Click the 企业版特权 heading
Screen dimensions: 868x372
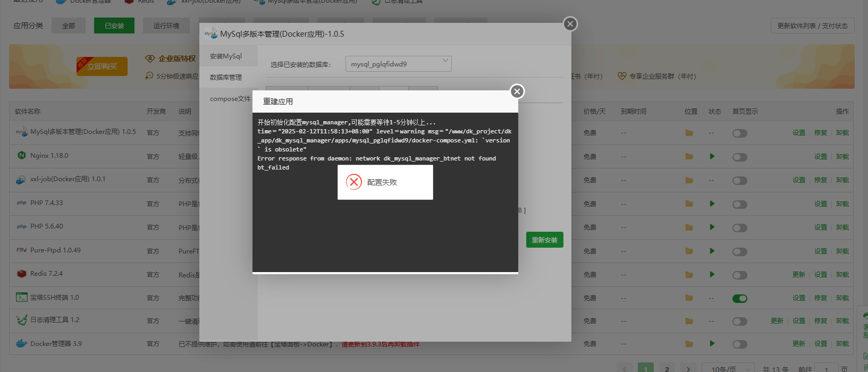[x=177, y=58]
